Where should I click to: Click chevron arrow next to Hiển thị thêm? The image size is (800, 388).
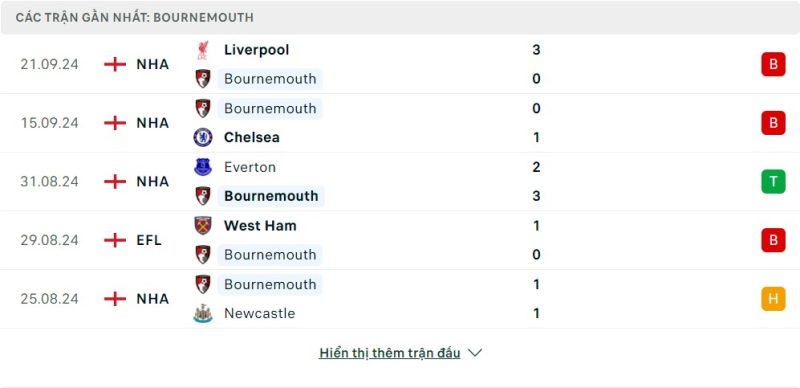coord(475,353)
